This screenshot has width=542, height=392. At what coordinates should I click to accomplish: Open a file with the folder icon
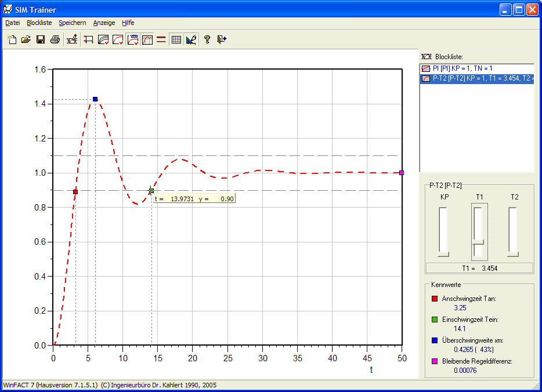26,39
